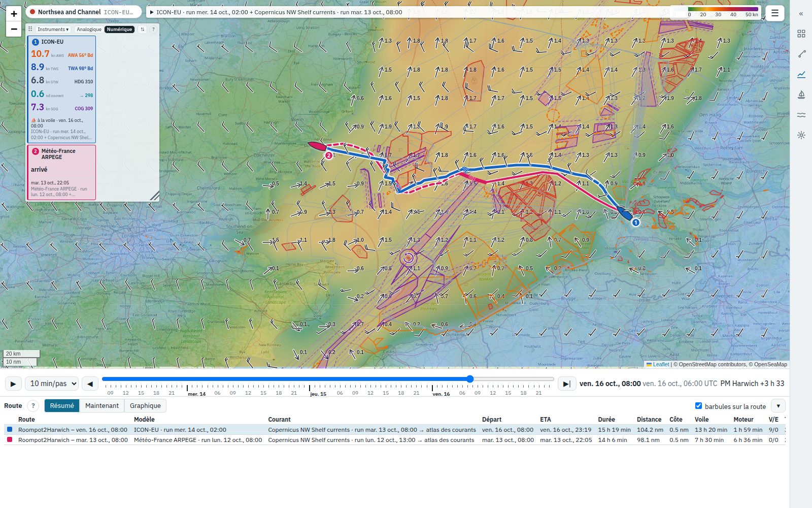The width and height of the screenshot is (812, 508).
Task: Toggle barbules sur la route checkbox
Action: [x=698, y=405]
